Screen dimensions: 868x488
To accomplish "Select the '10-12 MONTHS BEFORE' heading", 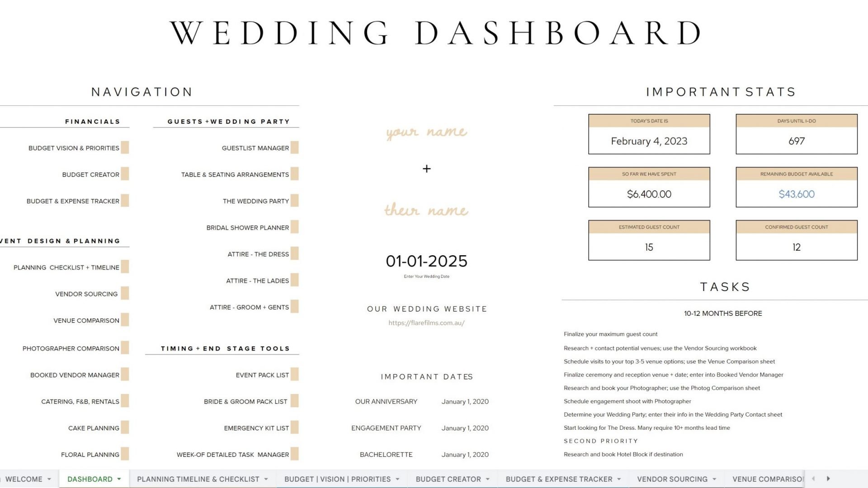I will tap(722, 314).
